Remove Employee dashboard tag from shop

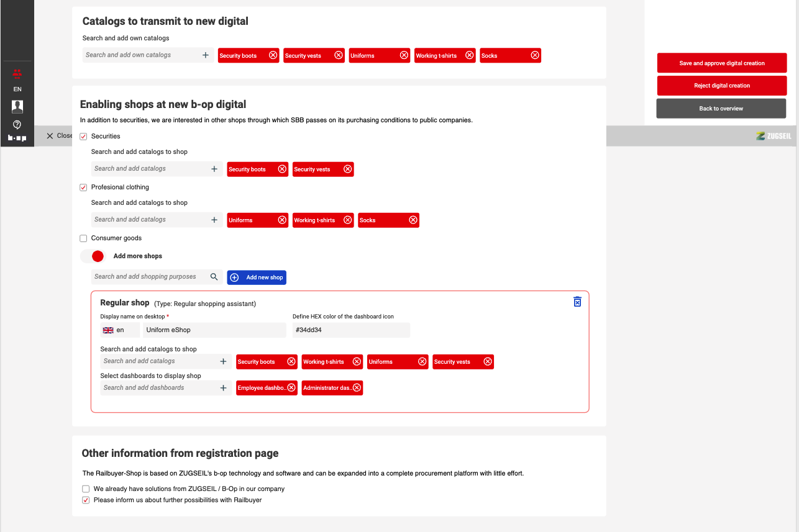point(291,387)
